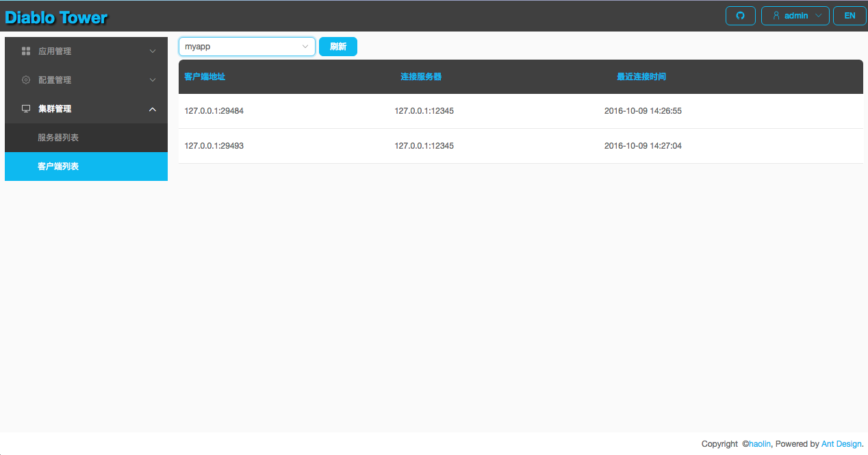Image resolution: width=868 pixels, height=455 pixels.
Task: Open the 应用管理 menu label
Action: pos(55,51)
